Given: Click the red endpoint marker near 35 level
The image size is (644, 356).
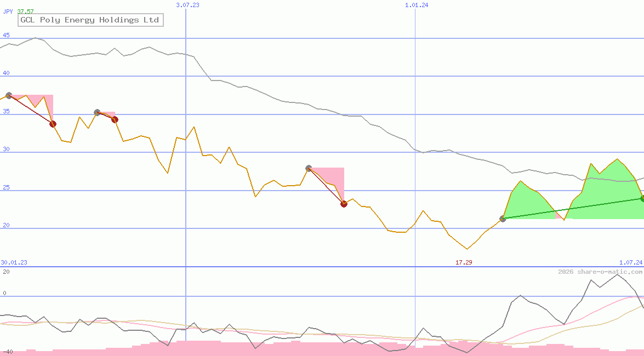Looking at the screenshot, I should (x=53, y=124).
